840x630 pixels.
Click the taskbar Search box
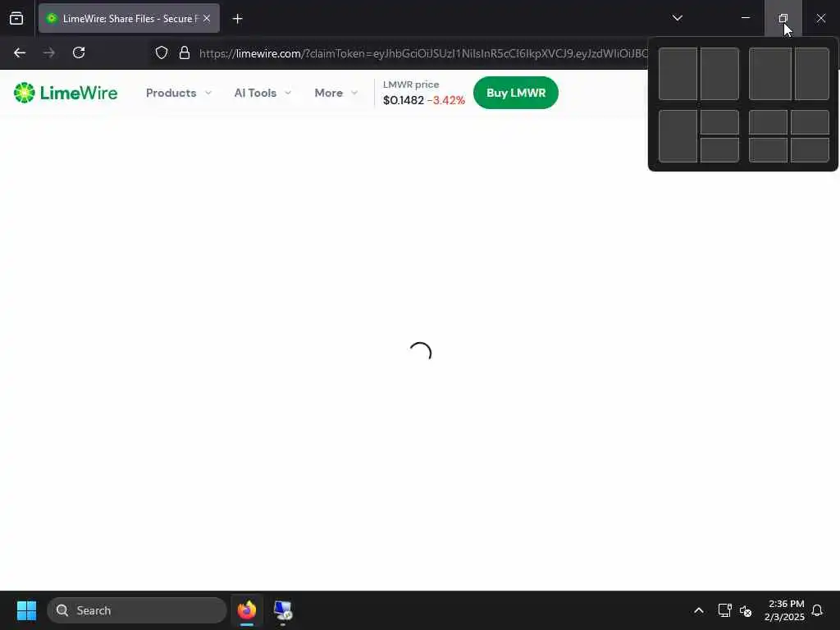click(x=137, y=610)
